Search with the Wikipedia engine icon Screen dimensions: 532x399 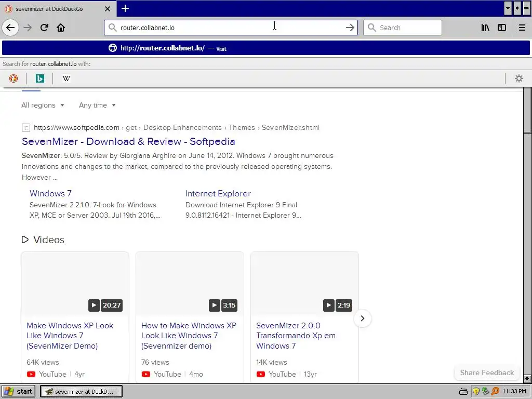[x=66, y=79]
